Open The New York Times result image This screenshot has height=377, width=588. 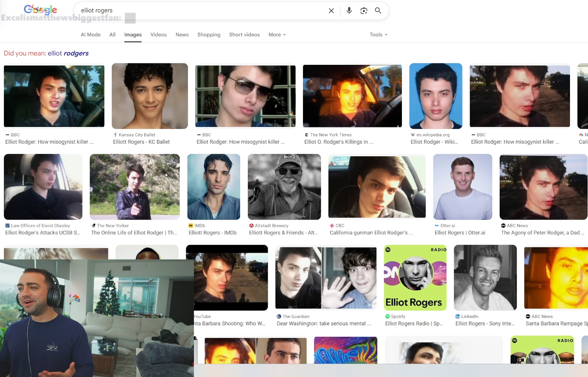tap(352, 96)
